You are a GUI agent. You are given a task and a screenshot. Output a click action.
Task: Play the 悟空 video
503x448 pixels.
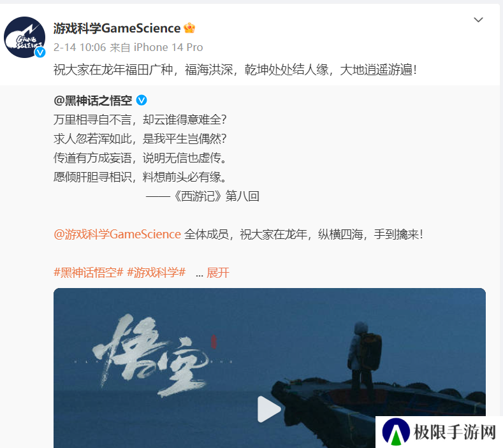click(x=269, y=409)
